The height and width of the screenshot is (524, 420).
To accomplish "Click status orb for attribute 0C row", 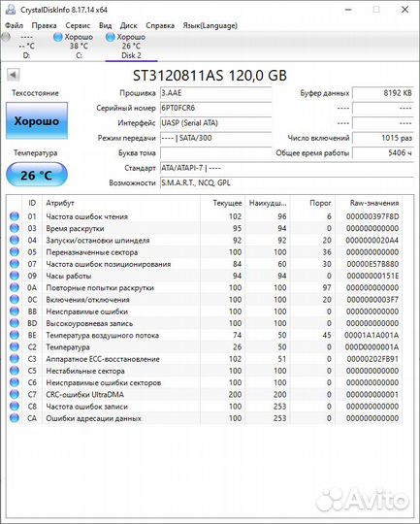I will 15,300.
